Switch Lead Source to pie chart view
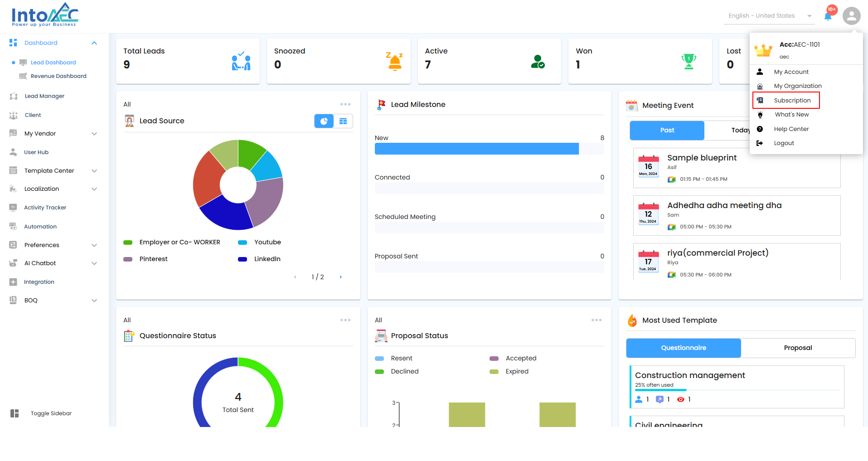Viewport: 868px width, 461px height. (x=324, y=121)
